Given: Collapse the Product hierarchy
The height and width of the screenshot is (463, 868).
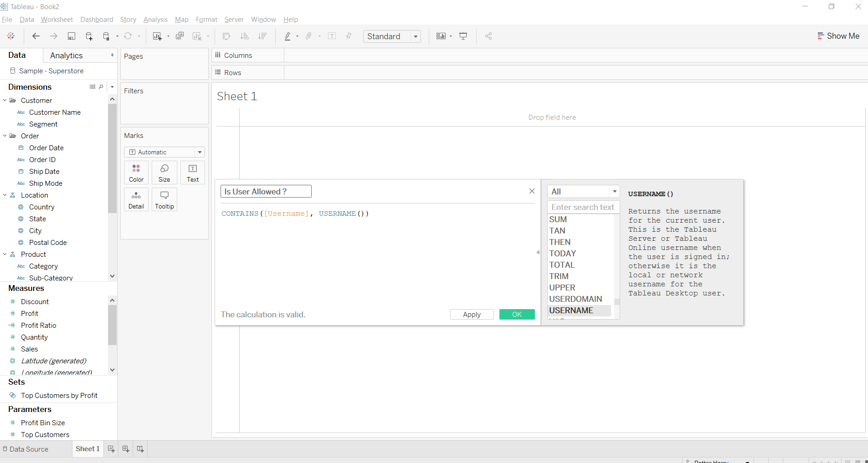Looking at the screenshot, I should (x=5, y=254).
